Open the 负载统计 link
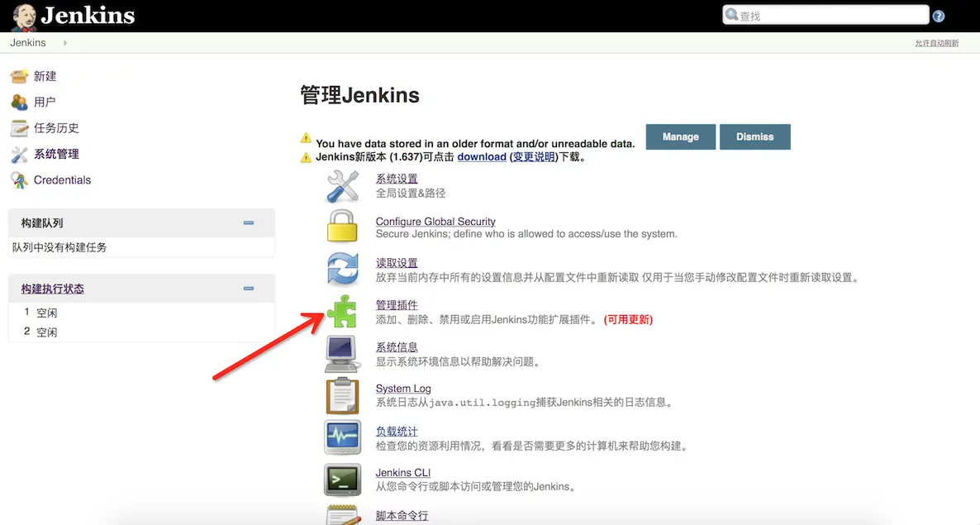Viewport: 980px width, 525px height. [x=397, y=432]
